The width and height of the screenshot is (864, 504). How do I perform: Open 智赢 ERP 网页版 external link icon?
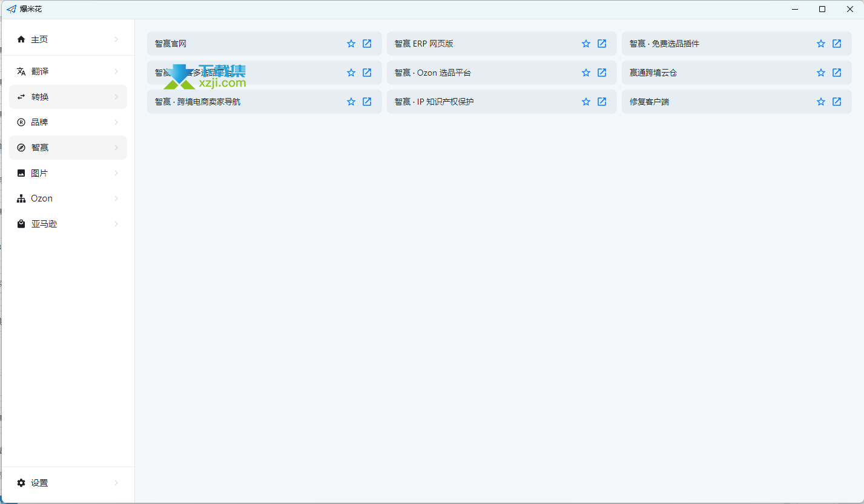tap(602, 44)
